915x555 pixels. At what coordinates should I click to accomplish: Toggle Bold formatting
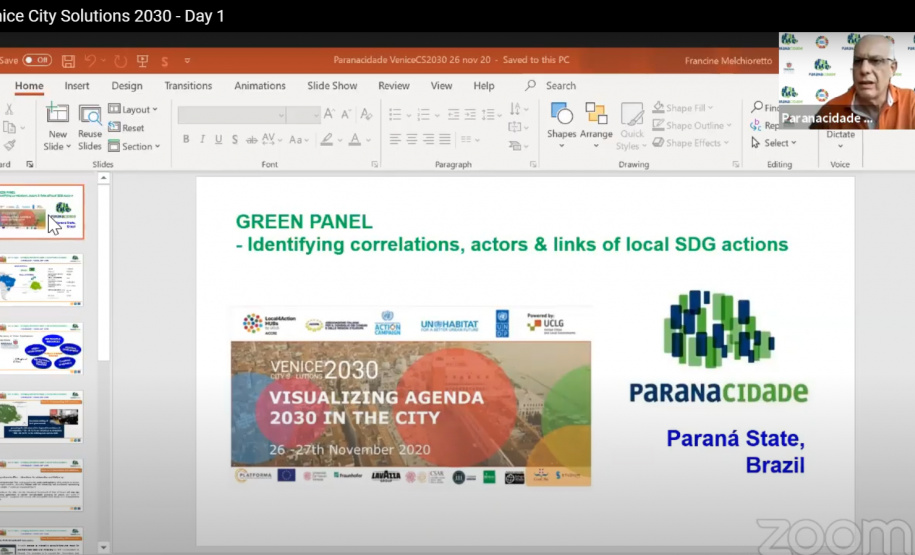click(x=186, y=139)
